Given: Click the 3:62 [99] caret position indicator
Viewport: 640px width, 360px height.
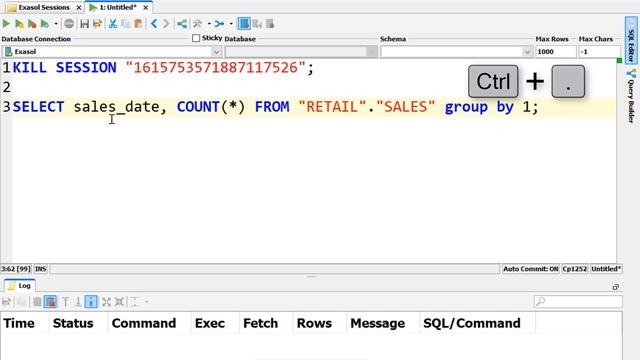Looking at the screenshot, I should pos(16,269).
